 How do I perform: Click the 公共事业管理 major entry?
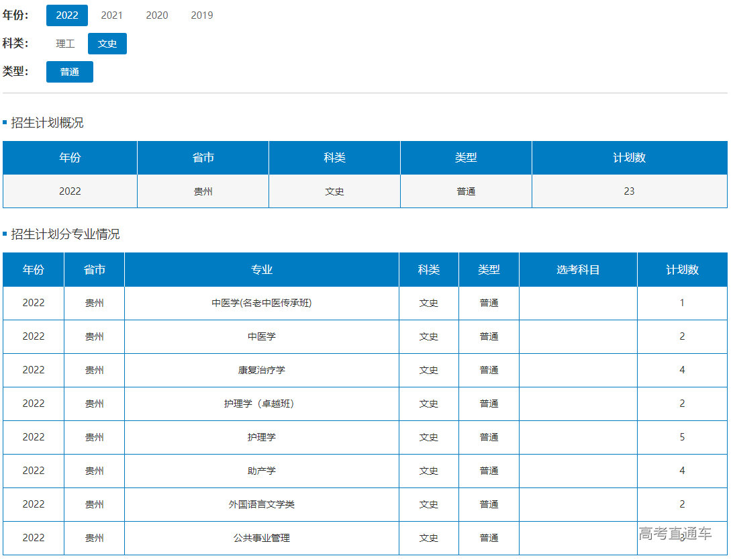coord(262,538)
